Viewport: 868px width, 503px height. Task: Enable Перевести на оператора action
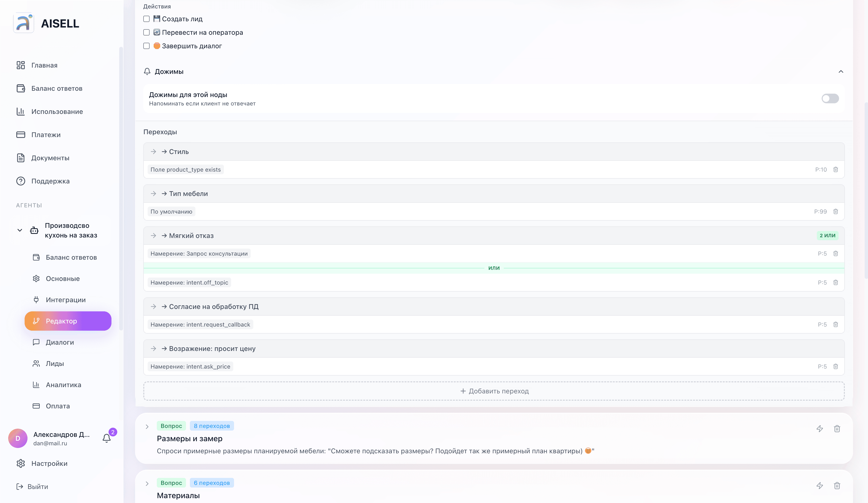(146, 32)
